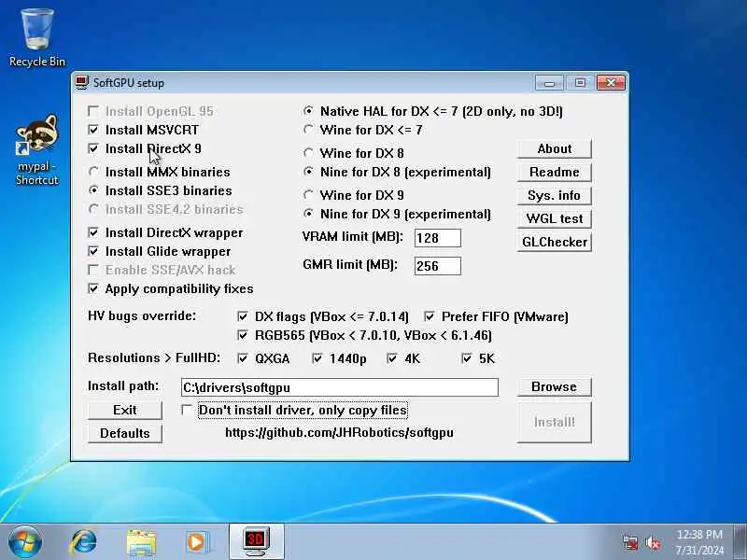Toggle Install Glide wrapper checkbox
Viewport: 747px width, 560px height.
click(x=93, y=251)
